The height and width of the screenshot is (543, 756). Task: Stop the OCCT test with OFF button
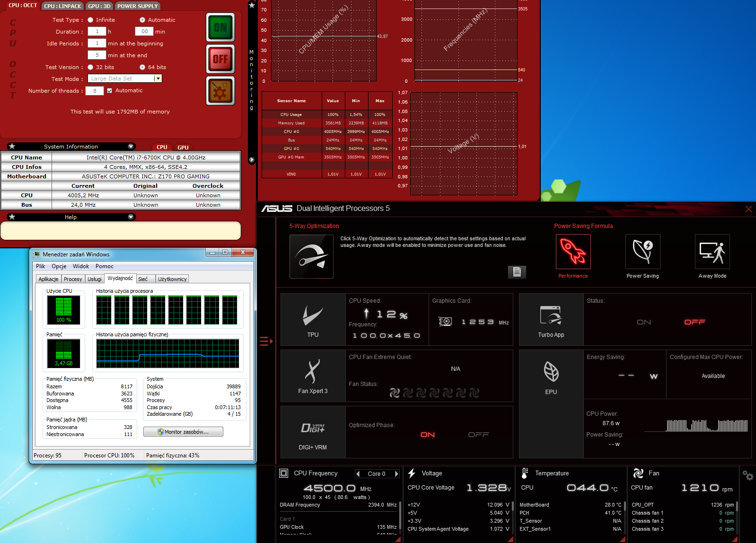220,59
